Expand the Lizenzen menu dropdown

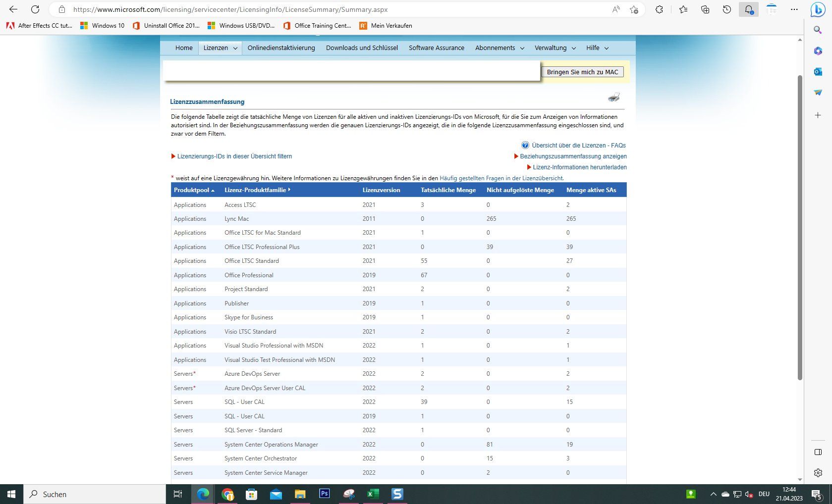221,48
